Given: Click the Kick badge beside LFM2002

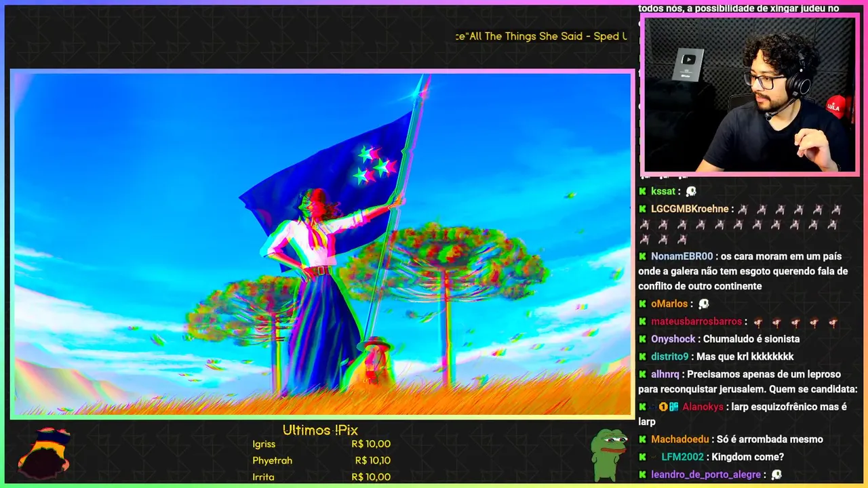Looking at the screenshot, I should coord(642,457).
